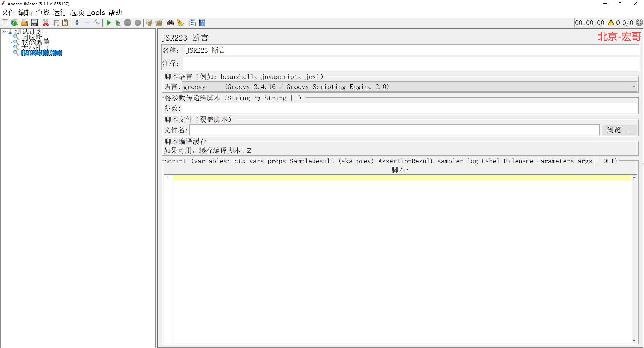Click the New test plan icon

[x=5, y=23]
